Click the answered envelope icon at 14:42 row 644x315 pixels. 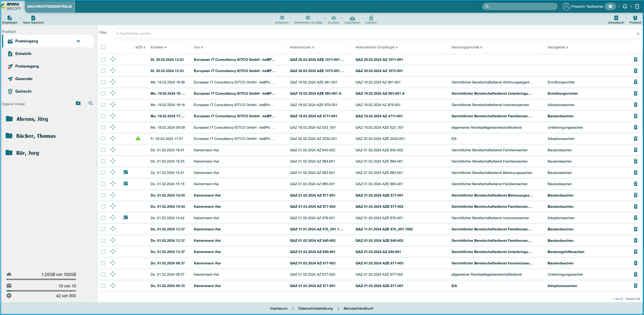click(125, 218)
